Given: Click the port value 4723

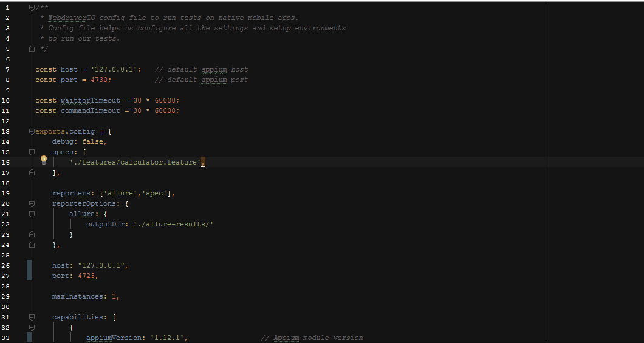Looking at the screenshot, I should pyautogui.click(x=86, y=276).
